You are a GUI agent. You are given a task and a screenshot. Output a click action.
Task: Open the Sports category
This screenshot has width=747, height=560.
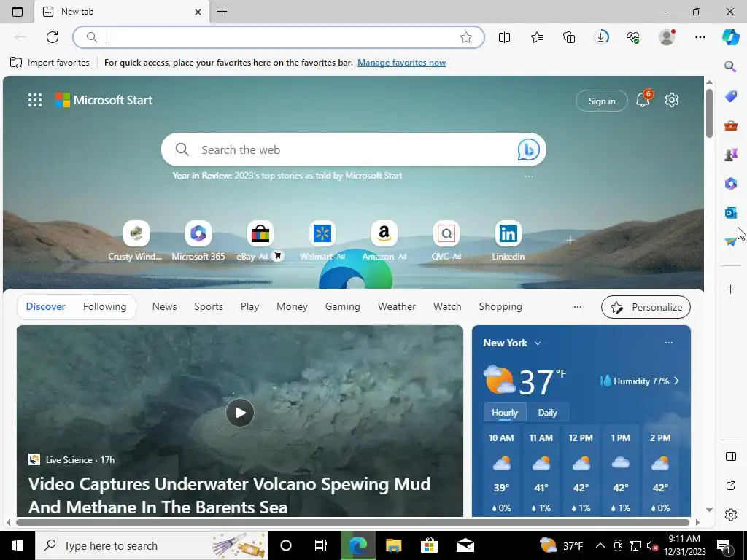[208, 307]
